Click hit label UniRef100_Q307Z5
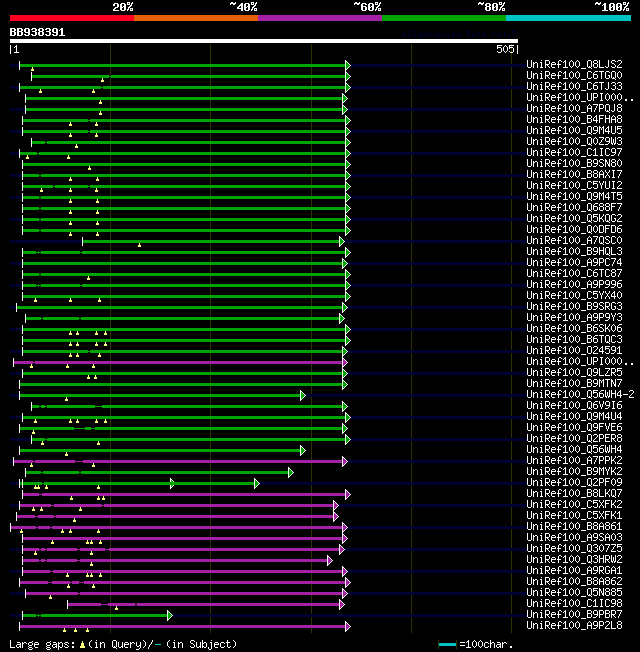Image resolution: width=640 pixels, height=652 pixels. [574, 548]
